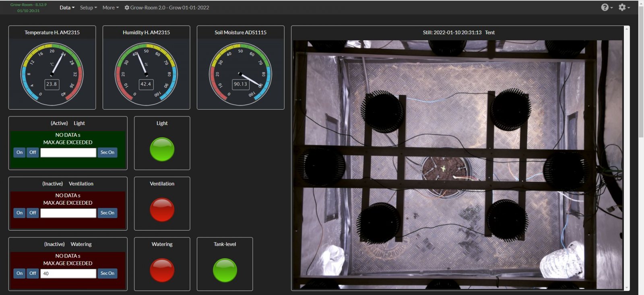Click the (Active) Light heading
This screenshot has height=295, width=644.
(68, 123)
